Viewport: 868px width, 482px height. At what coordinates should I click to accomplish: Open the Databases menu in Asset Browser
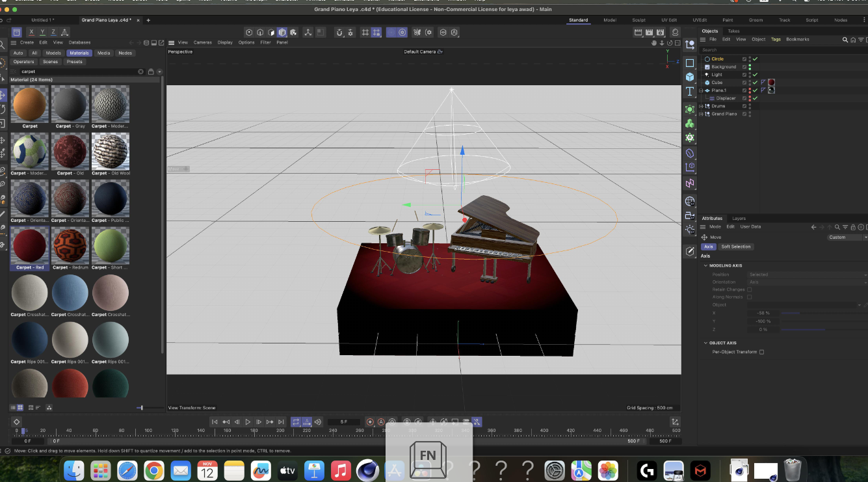(x=80, y=42)
